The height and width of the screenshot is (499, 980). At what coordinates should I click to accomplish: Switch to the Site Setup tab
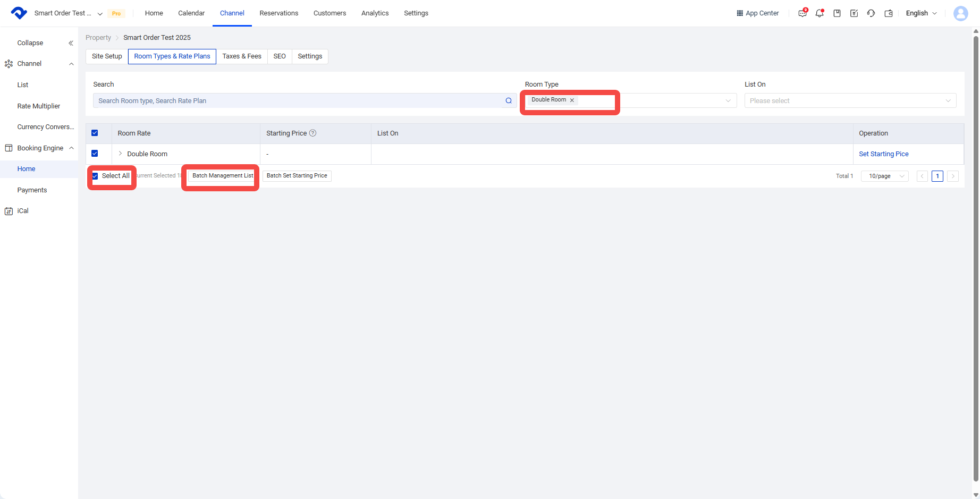pyautogui.click(x=107, y=56)
